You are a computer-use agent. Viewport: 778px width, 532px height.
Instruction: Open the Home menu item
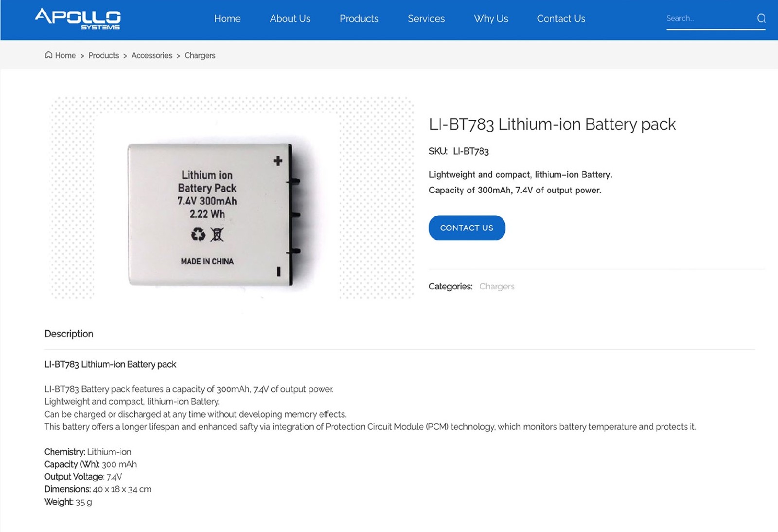227,18
